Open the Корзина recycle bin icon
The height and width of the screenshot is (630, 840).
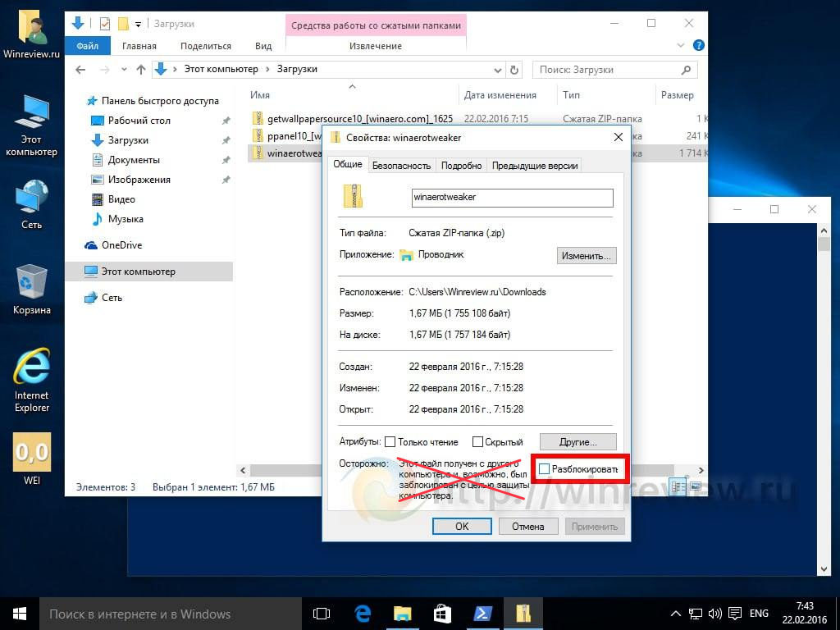[x=32, y=290]
